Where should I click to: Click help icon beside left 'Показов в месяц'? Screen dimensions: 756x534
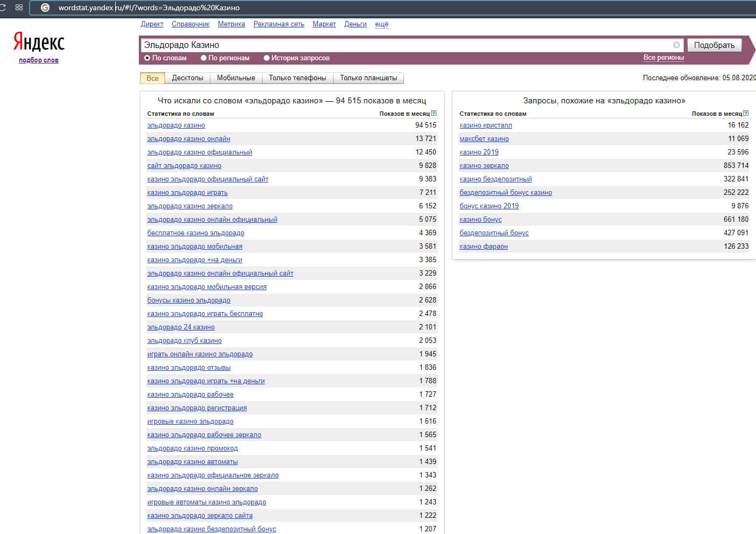point(434,114)
